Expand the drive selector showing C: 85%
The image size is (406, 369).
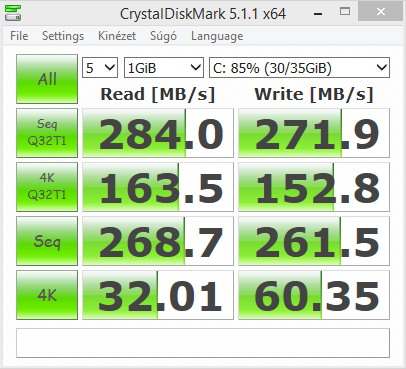tap(299, 68)
